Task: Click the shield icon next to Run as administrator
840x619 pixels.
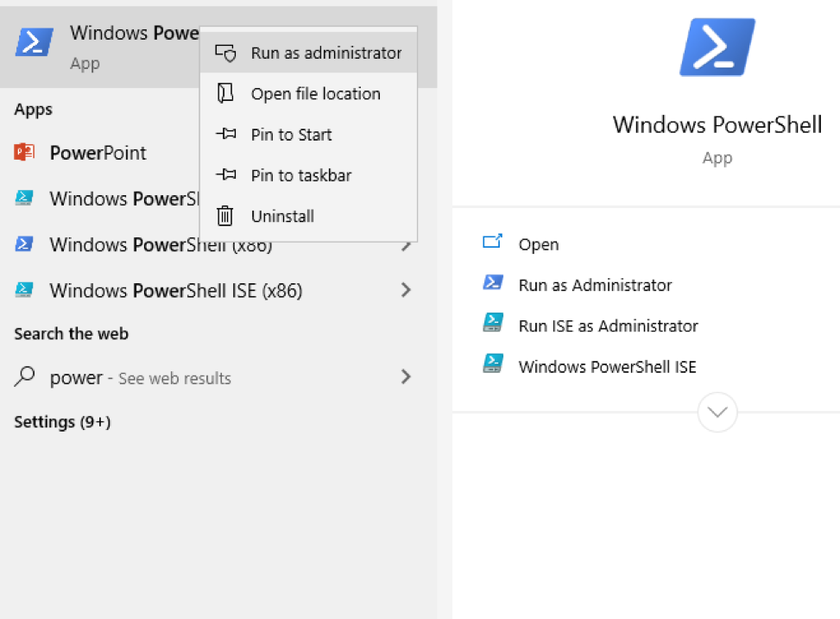Action: [x=225, y=53]
